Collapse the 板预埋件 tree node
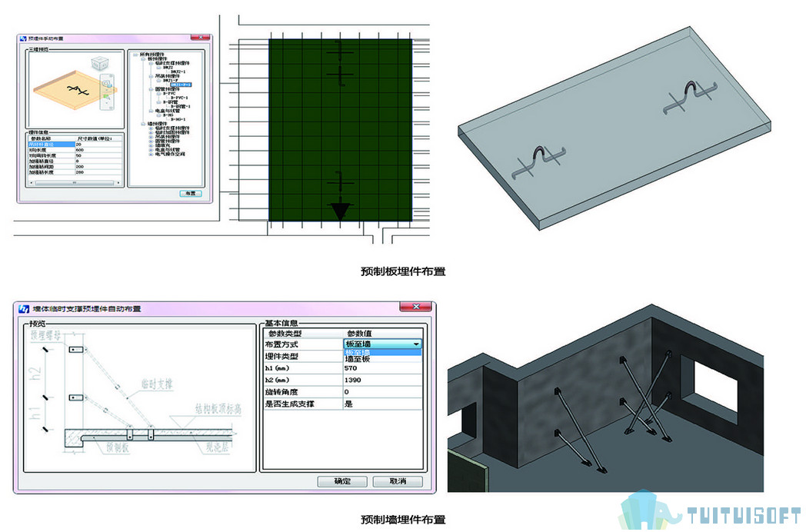This screenshot has height=532, width=806. pos(143,58)
